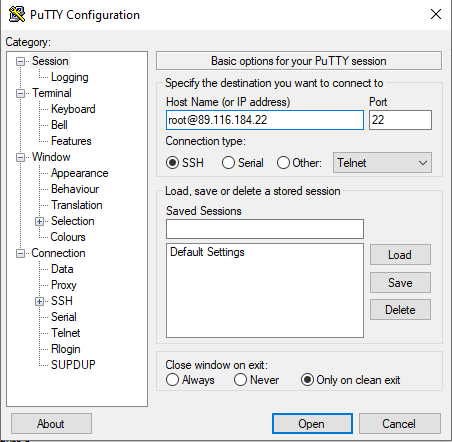Expand the Selection tree node
Screen dimensions: 452x442
coord(39,221)
